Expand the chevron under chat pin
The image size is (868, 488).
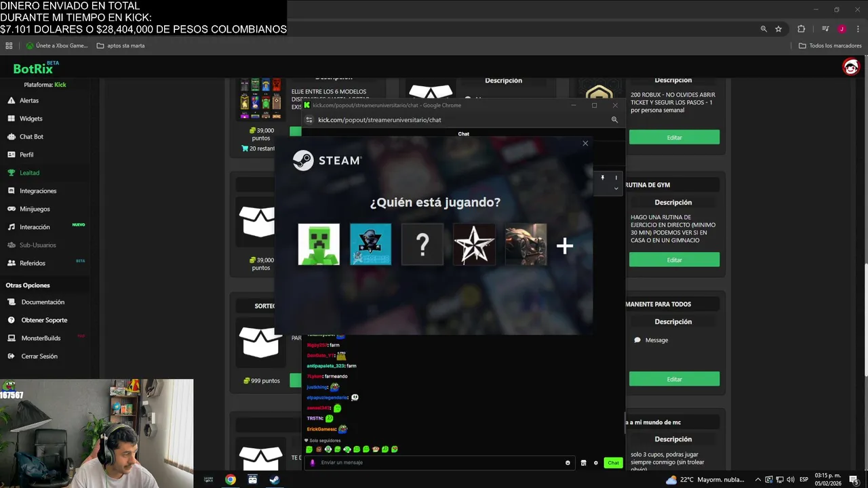[x=616, y=188]
